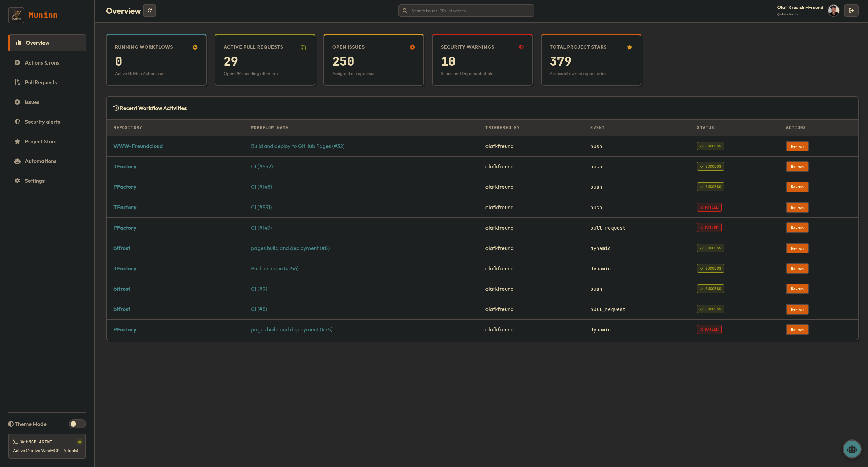
Task: Click the Repository column header
Action: pyautogui.click(x=127, y=128)
